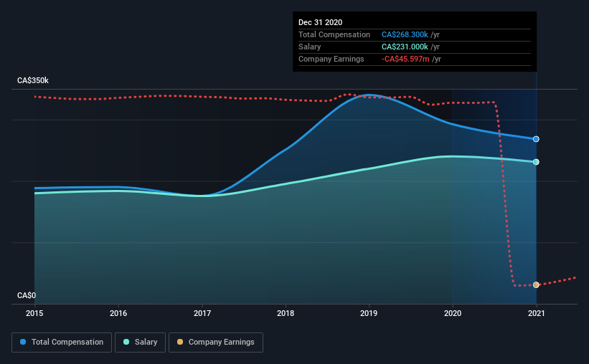Click the teal Salary legend dot
Screen dimensions: 589x364
[126, 342]
